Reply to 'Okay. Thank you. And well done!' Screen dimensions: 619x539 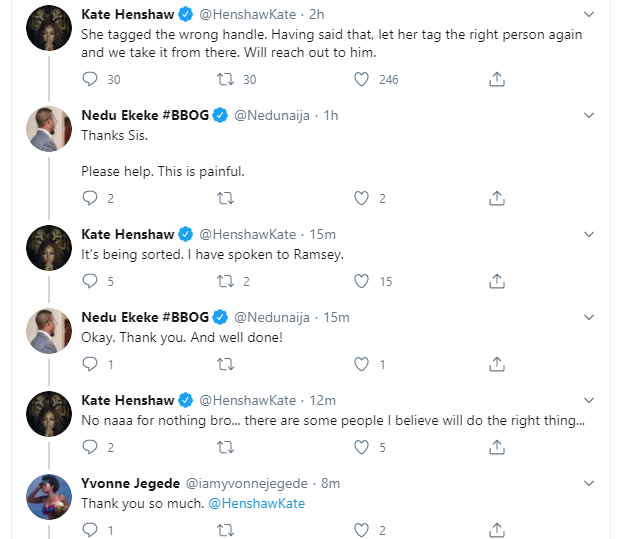pos(90,365)
